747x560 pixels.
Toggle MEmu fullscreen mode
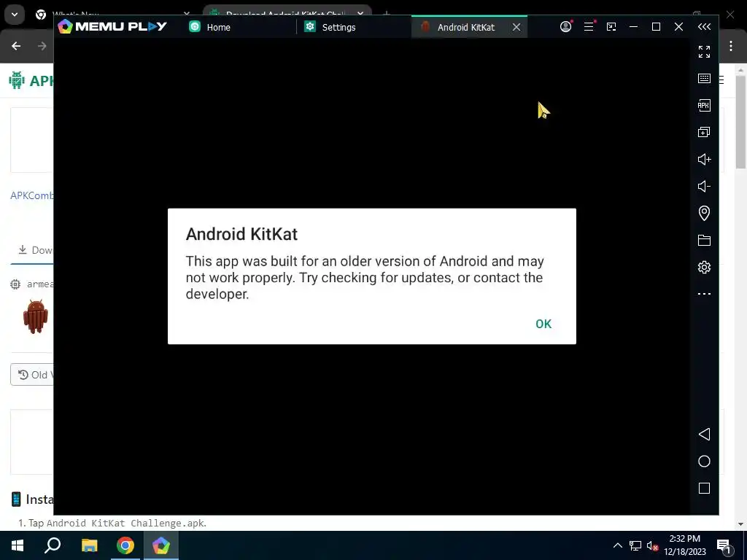(x=704, y=52)
